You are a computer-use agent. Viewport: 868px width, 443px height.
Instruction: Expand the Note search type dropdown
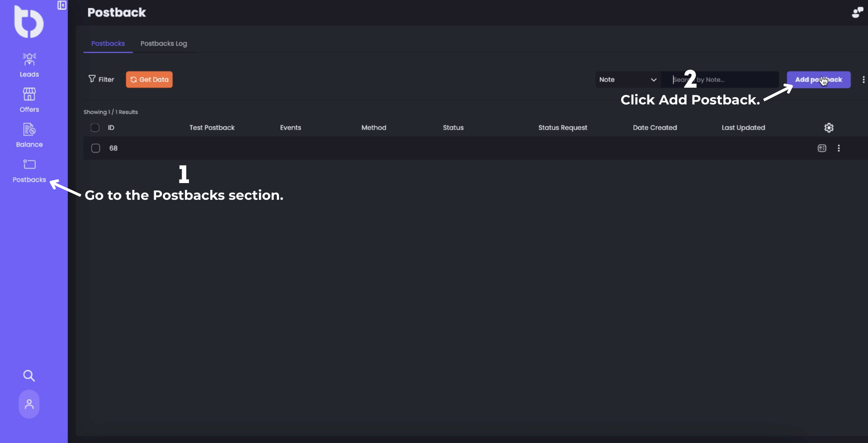coord(627,80)
